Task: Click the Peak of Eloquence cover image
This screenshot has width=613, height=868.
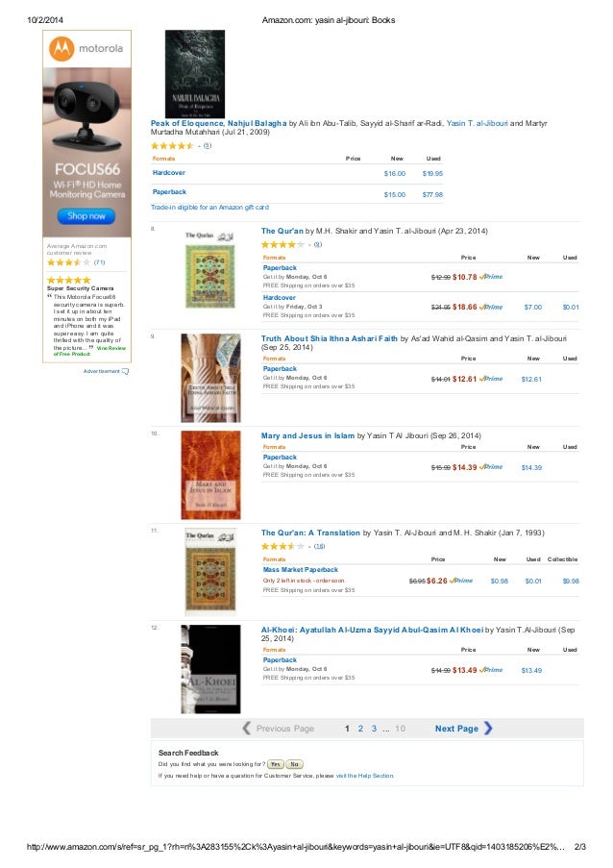Action: click(195, 74)
